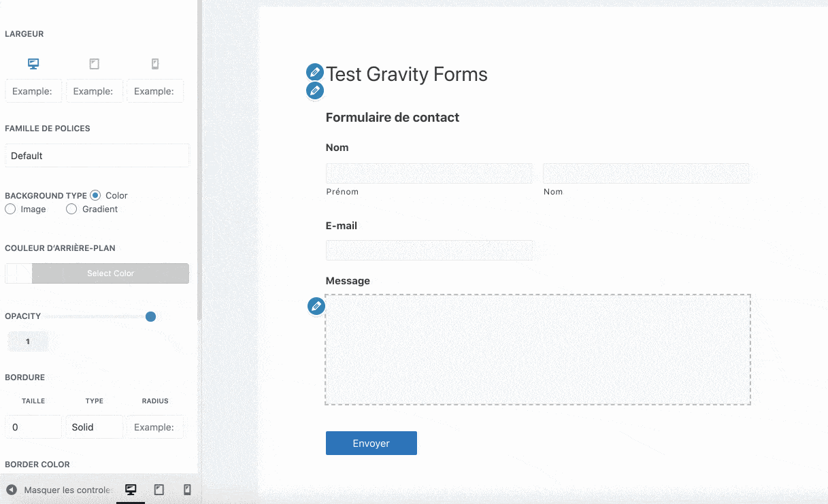Click the Prénom sub-label

click(x=342, y=192)
